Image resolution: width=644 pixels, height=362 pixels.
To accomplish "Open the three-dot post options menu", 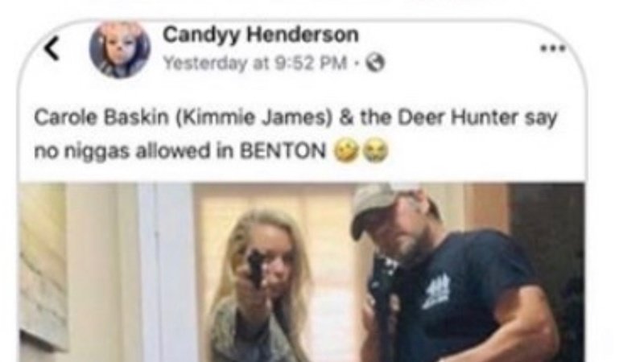I will [x=552, y=48].
